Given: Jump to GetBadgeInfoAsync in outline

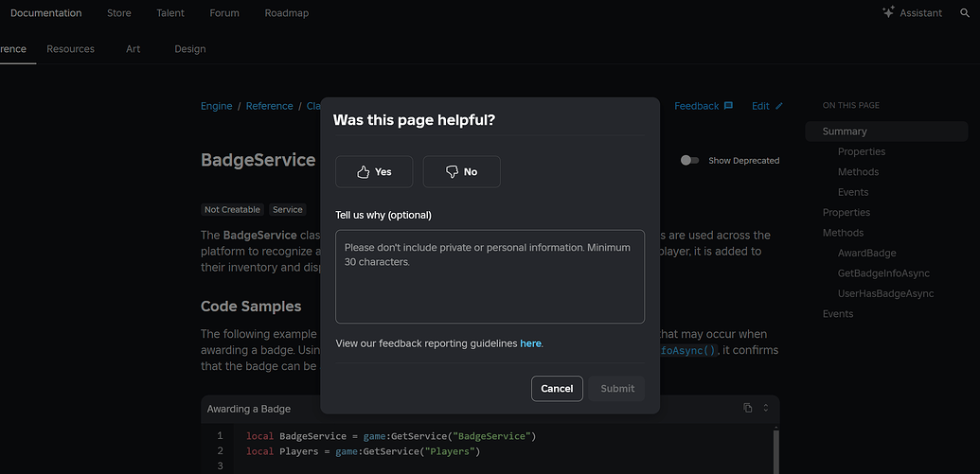Looking at the screenshot, I should [x=883, y=272].
